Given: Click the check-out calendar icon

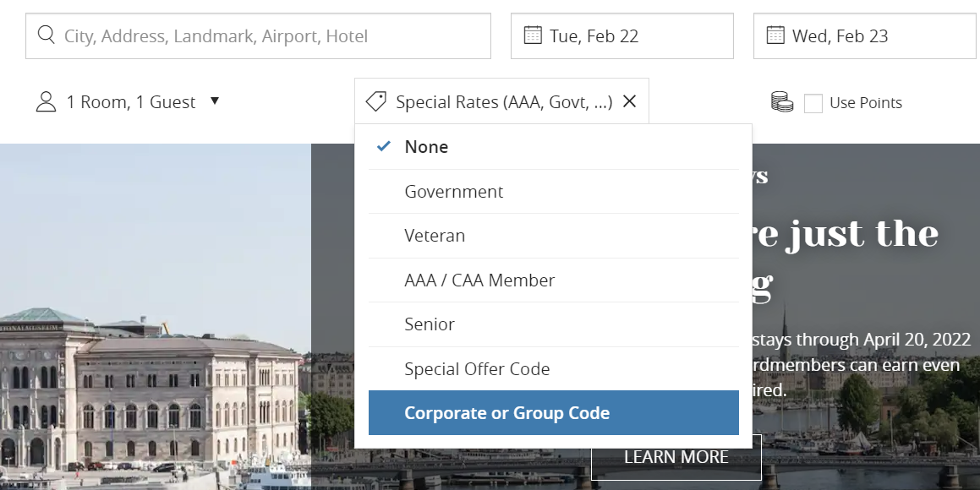Looking at the screenshot, I should (775, 35).
